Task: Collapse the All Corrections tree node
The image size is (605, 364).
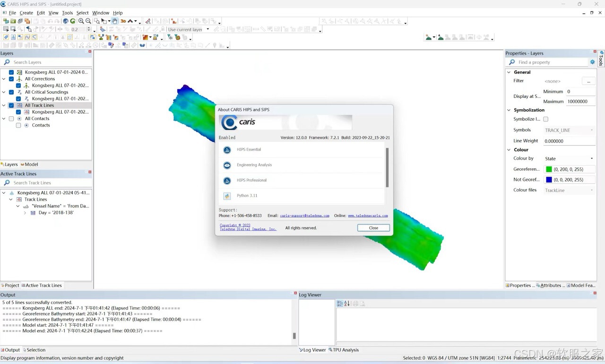Action: coord(4,79)
